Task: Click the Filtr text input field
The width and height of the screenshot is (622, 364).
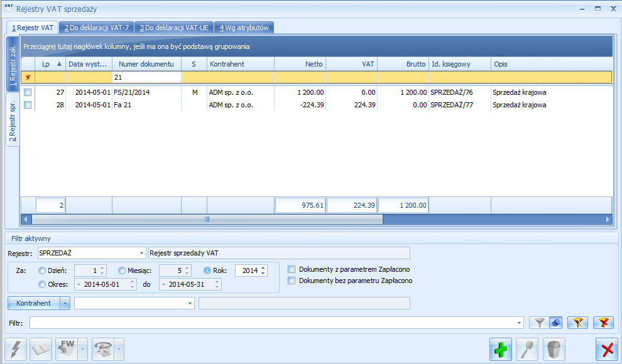Action: pos(273,323)
